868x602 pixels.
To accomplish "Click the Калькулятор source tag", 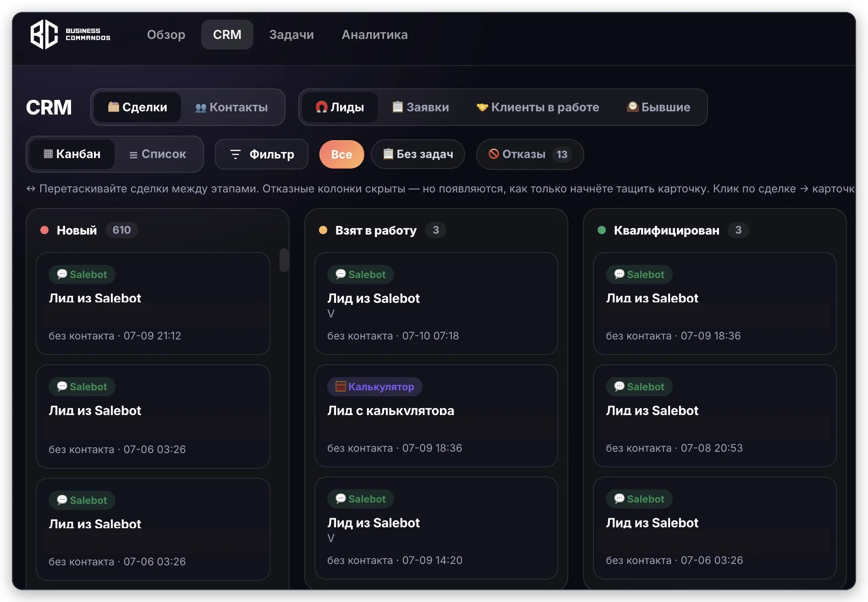I will coord(374,387).
